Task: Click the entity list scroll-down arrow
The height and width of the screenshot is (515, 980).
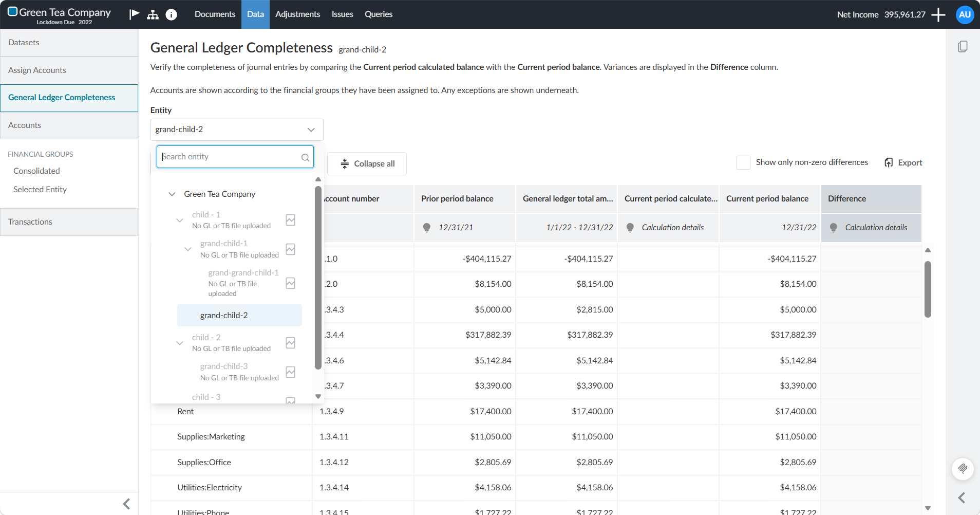Action: pos(318,396)
